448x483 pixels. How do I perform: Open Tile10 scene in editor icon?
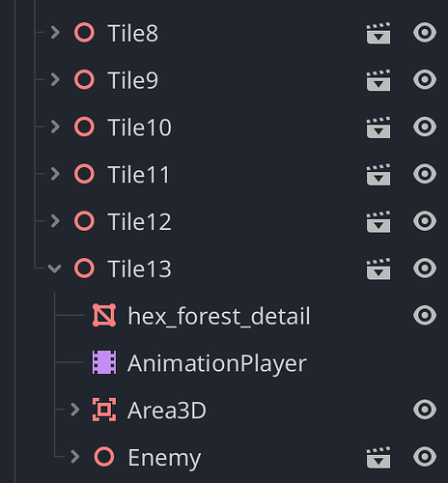tap(378, 128)
